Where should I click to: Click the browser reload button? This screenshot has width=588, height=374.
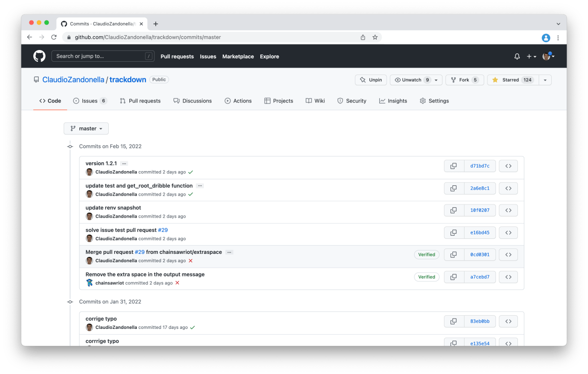tap(54, 37)
